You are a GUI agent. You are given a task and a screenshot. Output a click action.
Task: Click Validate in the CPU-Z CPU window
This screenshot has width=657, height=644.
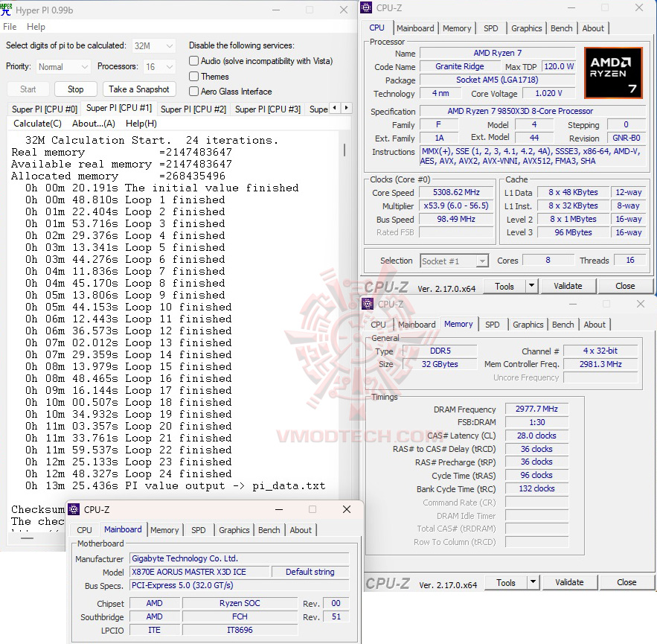click(568, 286)
